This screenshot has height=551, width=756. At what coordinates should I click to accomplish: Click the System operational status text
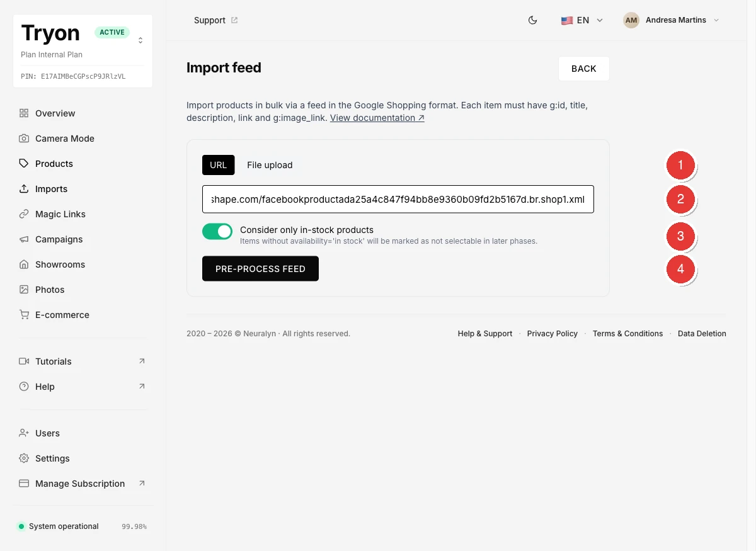pos(64,526)
